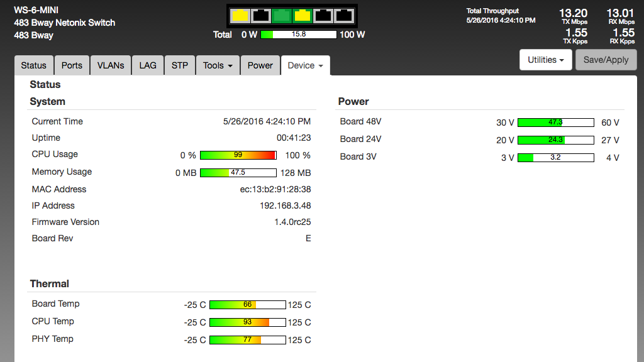644x362 pixels.
Task: Select the LAG tab
Action: point(148,65)
